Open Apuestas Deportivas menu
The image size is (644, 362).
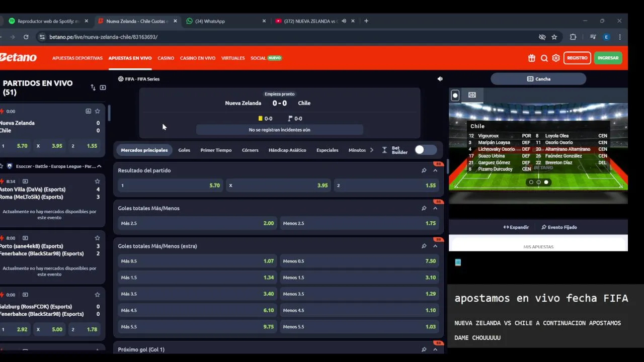coord(77,58)
